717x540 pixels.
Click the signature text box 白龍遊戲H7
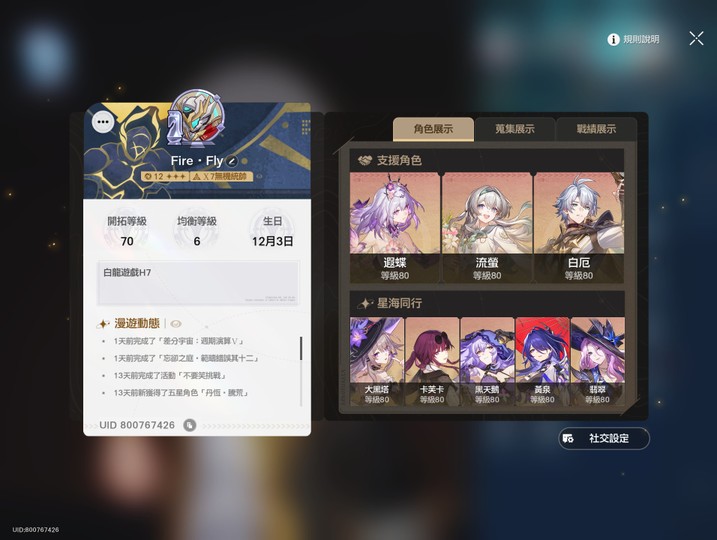click(198, 283)
